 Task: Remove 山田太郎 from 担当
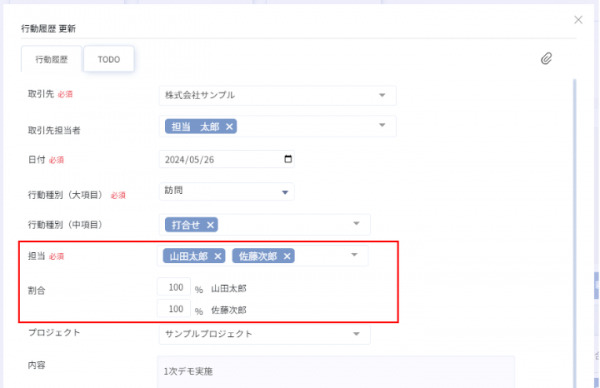pos(218,256)
